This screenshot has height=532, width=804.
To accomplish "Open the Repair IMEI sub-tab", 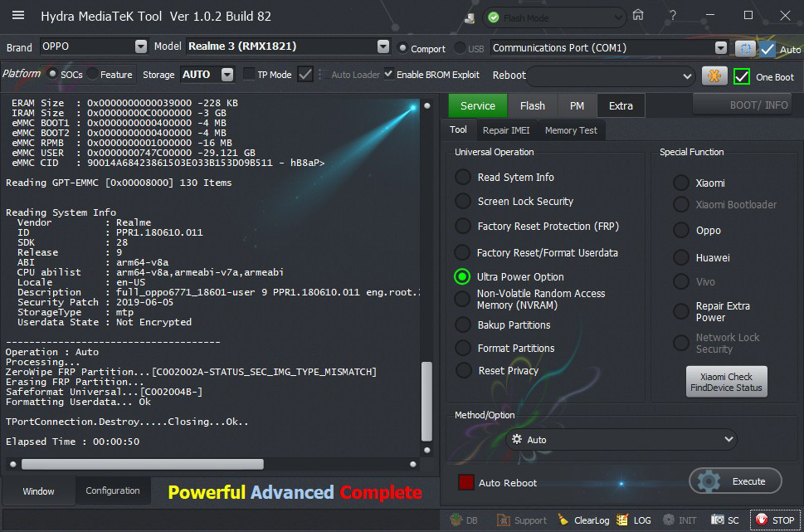I will (505, 130).
